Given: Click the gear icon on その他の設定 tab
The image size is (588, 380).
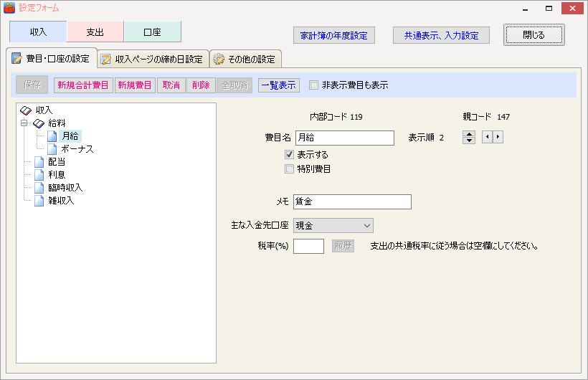Looking at the screenshot, I should pos(219,59).
